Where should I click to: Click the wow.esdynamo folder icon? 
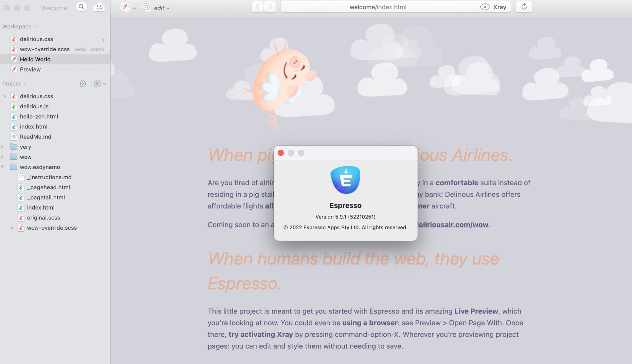(14, 167)
